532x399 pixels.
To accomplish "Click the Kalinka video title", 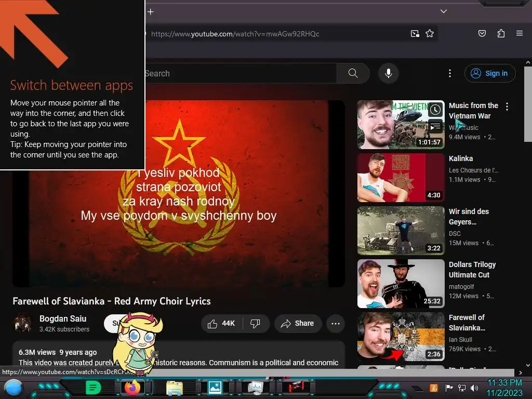I will (x=461, y=158).
